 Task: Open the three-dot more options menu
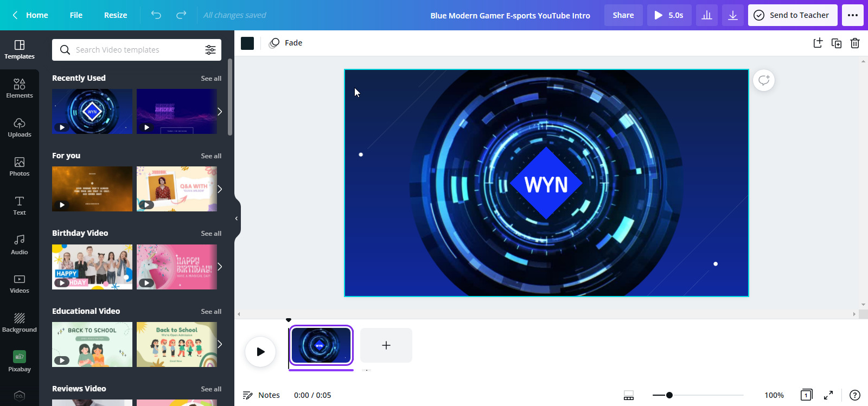[853, 15]
